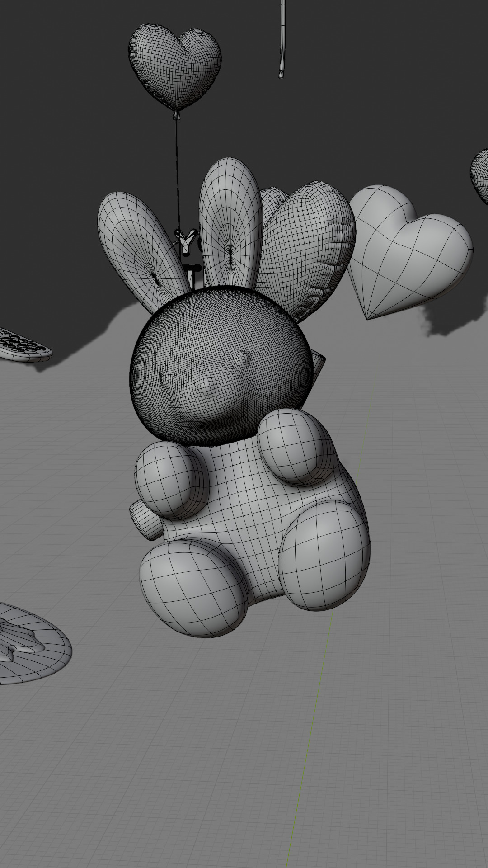Screen dimensions: 488x868
Task: Select the honeycomb-patterned flat object on the left
Action: pos(25,346)
